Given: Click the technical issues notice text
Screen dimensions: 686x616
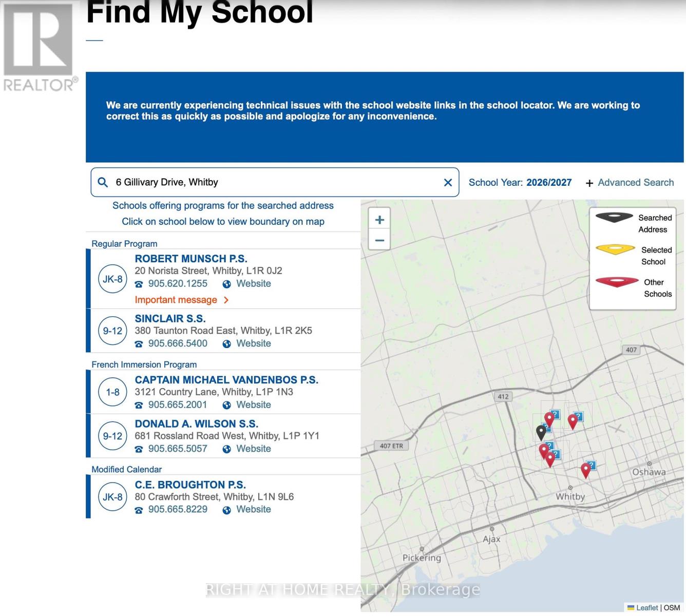Looking at the screenshot, I should pyautogui.click(x=373, y=111).
